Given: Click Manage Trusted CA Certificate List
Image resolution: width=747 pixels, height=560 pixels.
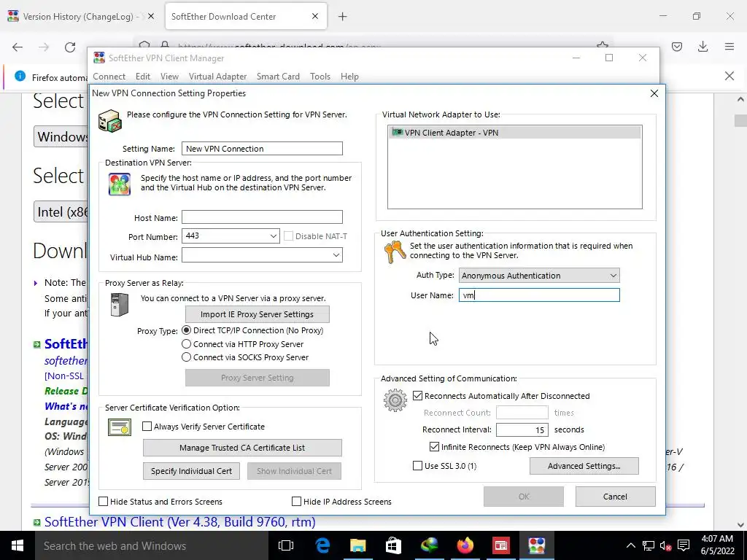Looking at the screenshot, I should click(242, 448).
